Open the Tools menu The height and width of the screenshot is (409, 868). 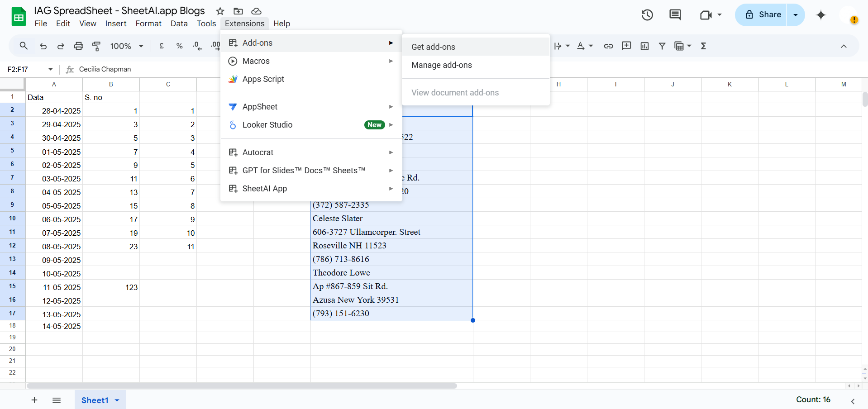[x=206, y=24]
